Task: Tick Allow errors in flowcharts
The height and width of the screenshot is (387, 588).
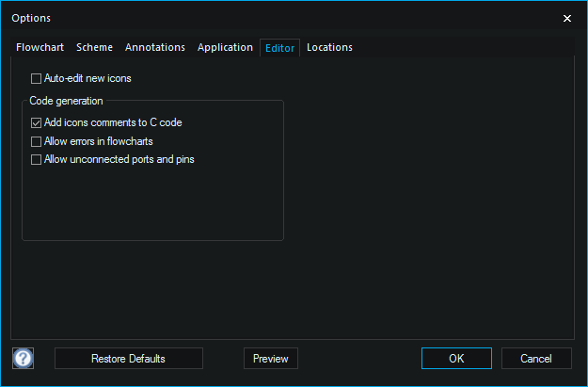Action: pyautogui.click(x=37, y=141)
